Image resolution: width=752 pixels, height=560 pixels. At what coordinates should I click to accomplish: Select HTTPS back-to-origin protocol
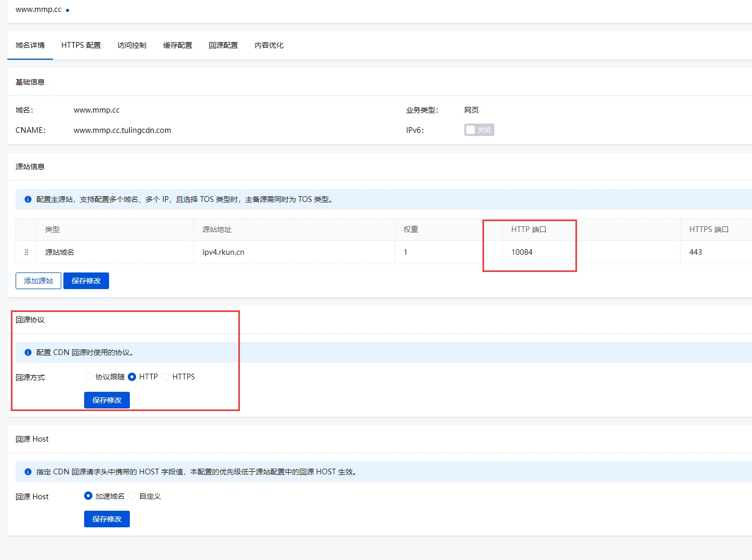pos(165,377)
